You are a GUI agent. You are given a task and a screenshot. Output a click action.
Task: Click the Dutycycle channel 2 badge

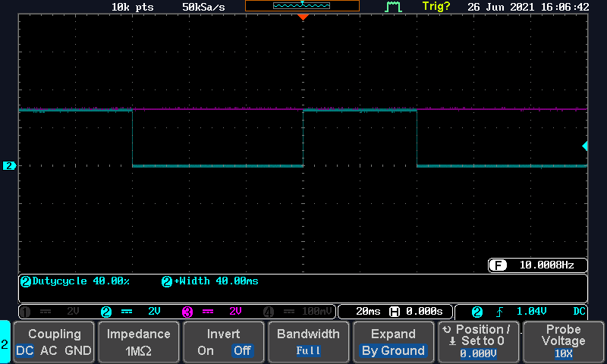pos(26,281)
